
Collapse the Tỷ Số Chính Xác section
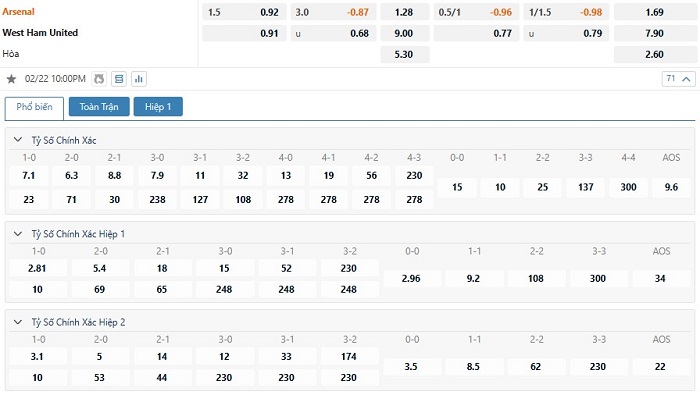pos(18,140)
